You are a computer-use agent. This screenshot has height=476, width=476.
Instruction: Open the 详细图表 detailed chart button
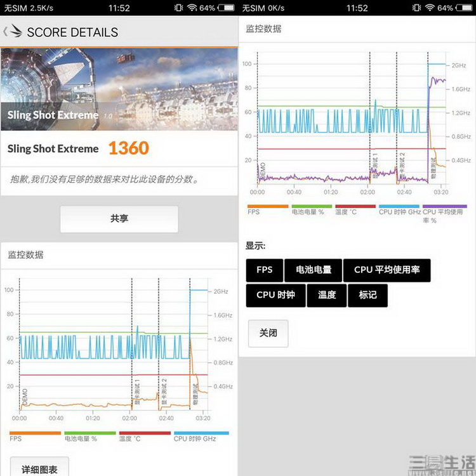pos(39,467)
